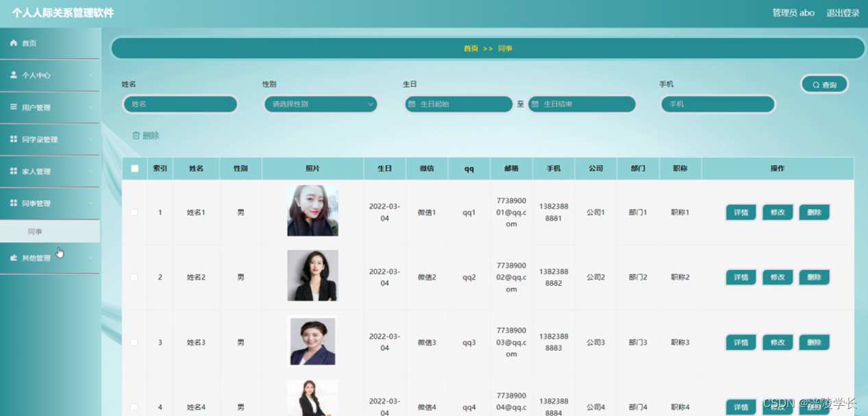Click the calendar icon in 生日结束 field

[535, 104]
